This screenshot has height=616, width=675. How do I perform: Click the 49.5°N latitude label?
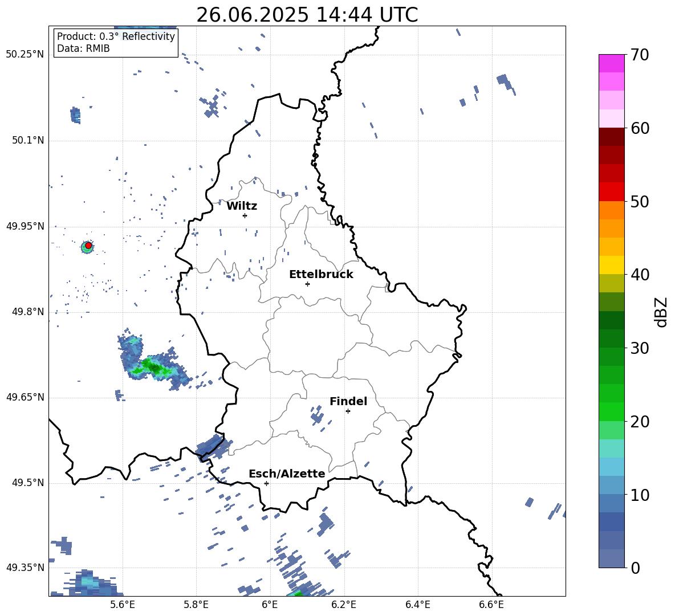28,483
